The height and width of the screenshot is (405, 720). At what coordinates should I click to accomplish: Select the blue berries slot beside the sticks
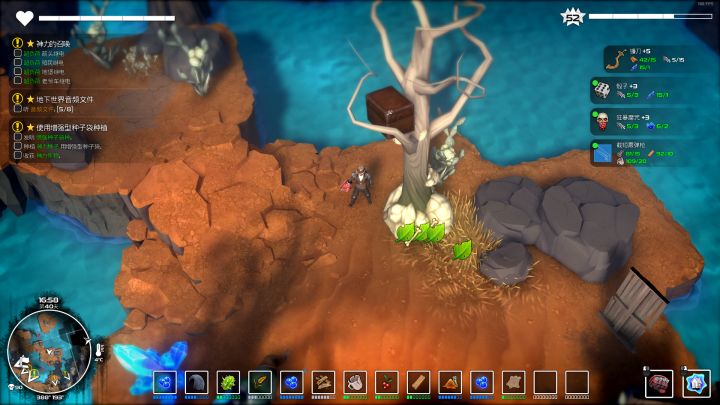point(292,382)
